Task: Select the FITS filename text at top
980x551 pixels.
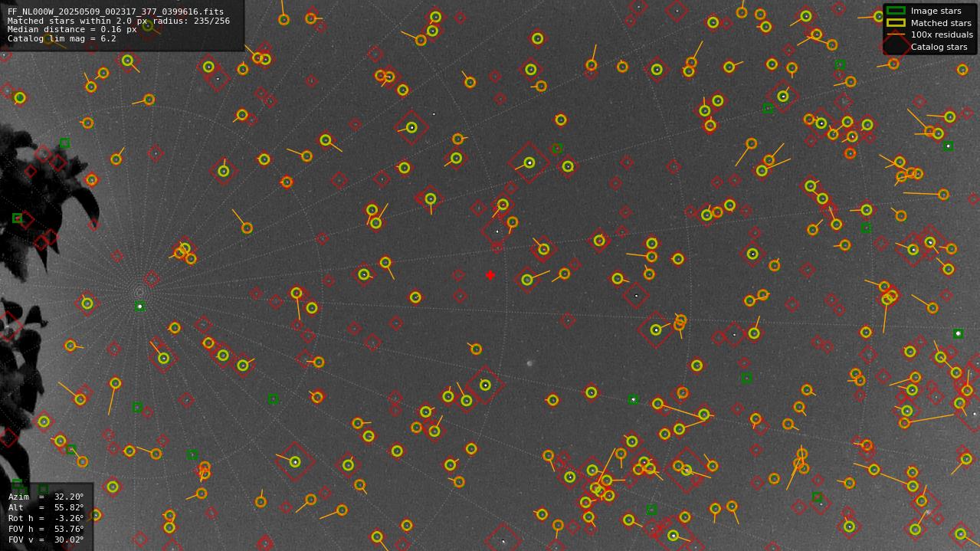Action: click(116, 12)
